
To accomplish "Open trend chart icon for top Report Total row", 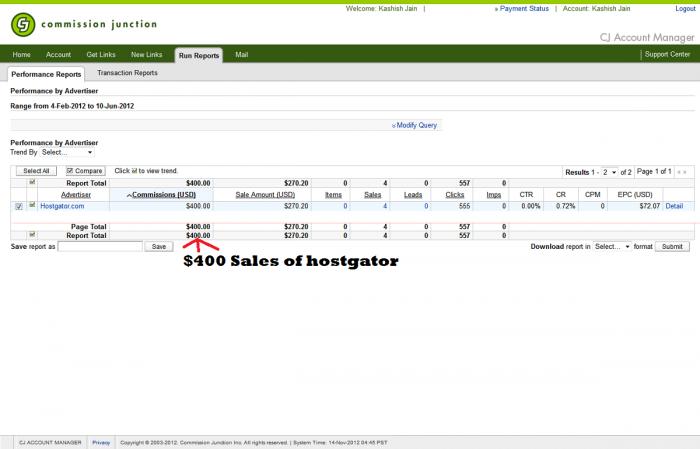I will click(32, 182).
